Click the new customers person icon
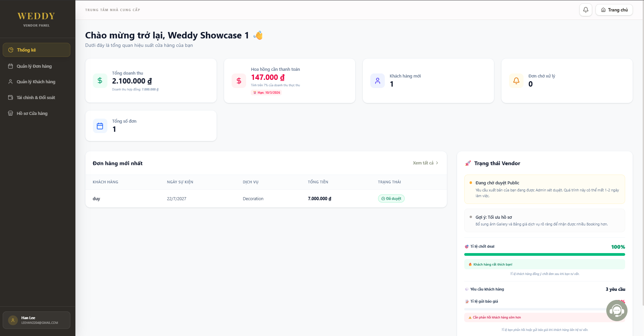Image resolution: width=644 pixels, height=336 pixels. (x=377, y=81)
